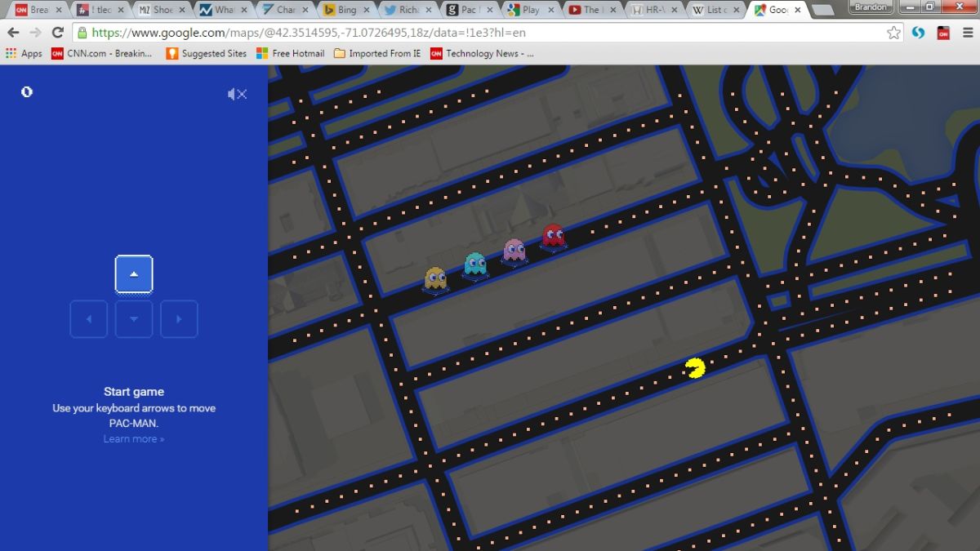980x551 pixels.
Task: Click the left arrow key button
Action: point(89,319)
